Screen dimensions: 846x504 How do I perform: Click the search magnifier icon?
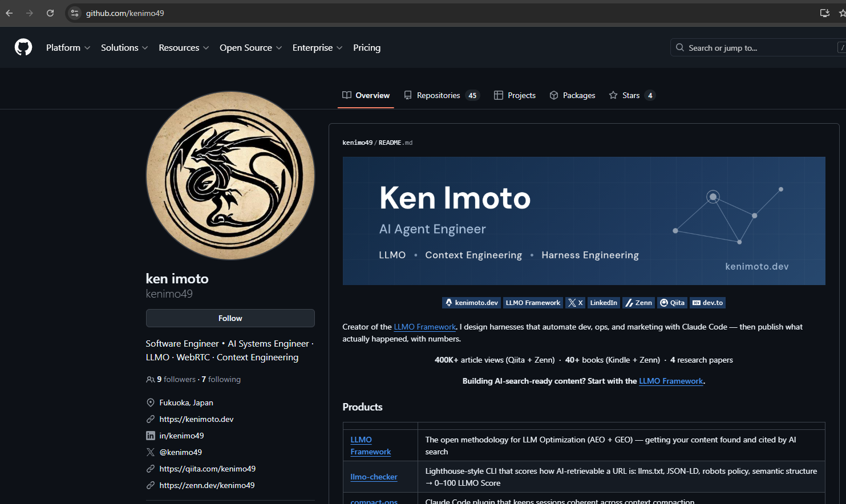tap(680, 48)
